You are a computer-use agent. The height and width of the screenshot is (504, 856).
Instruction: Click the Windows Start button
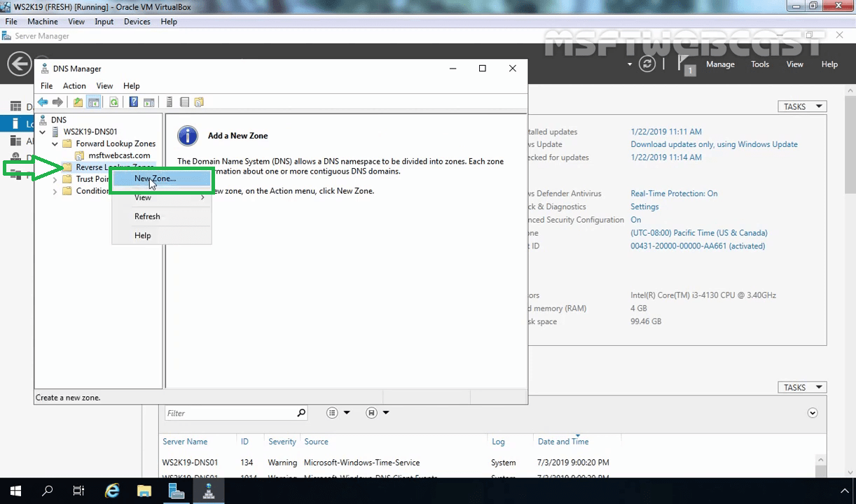[x=15, y=491]
